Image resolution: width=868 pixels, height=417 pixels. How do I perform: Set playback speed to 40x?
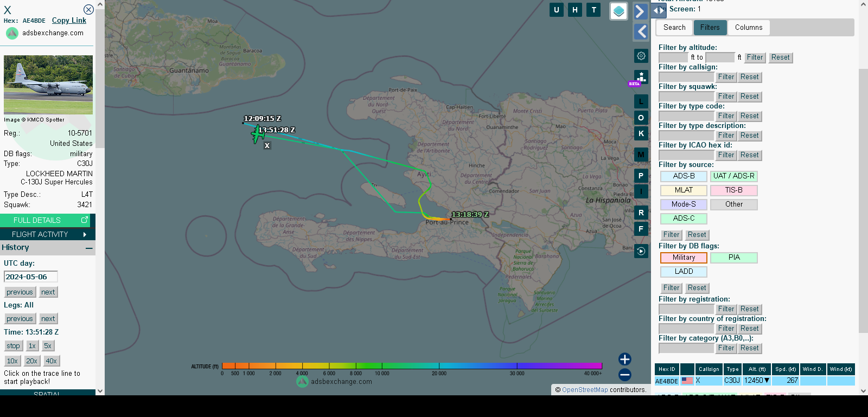point(52,361)
